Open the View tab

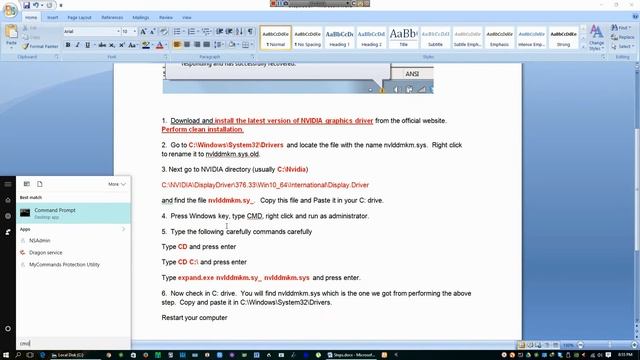pos(187,18)
